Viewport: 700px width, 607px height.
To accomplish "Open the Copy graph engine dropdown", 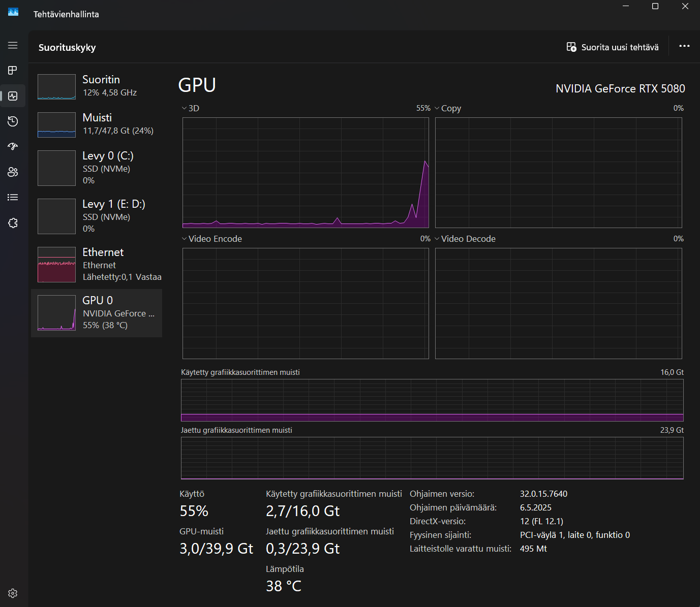I will click(447, 108).
